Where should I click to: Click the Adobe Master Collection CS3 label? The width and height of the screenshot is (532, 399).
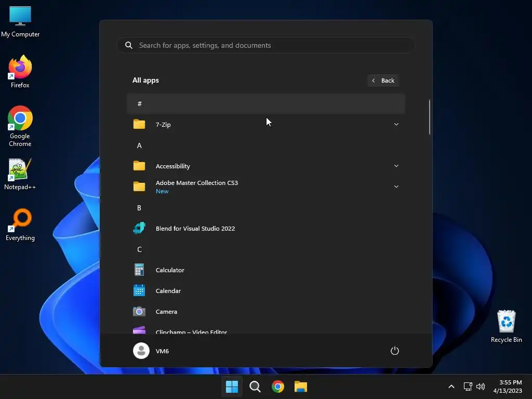point(196,182)
